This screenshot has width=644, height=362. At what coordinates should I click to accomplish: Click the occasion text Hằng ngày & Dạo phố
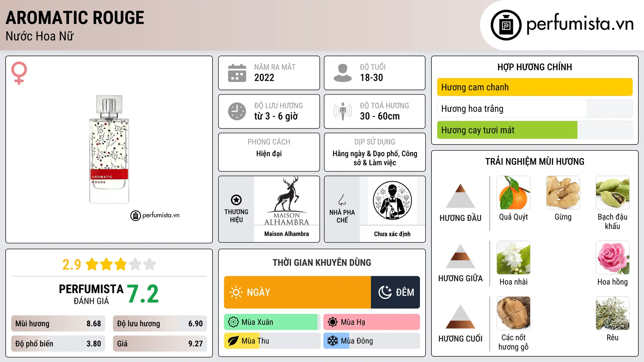tap(366, 154)
